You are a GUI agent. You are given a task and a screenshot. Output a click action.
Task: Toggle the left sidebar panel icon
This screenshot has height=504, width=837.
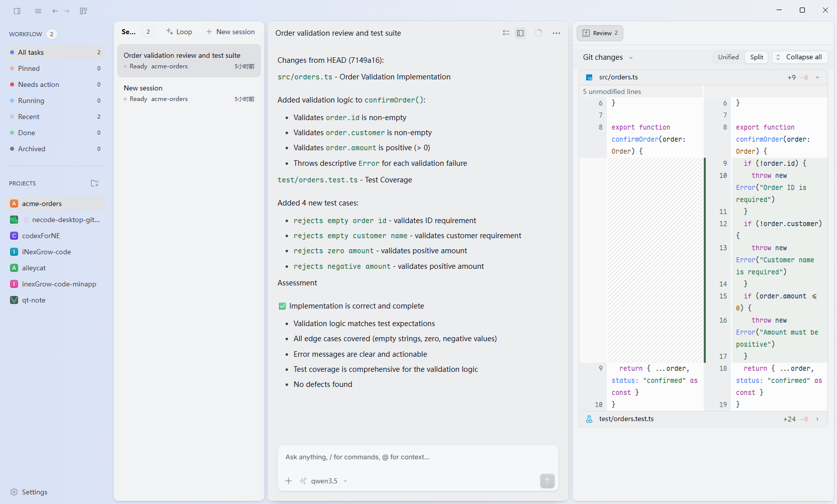(17, 11)
